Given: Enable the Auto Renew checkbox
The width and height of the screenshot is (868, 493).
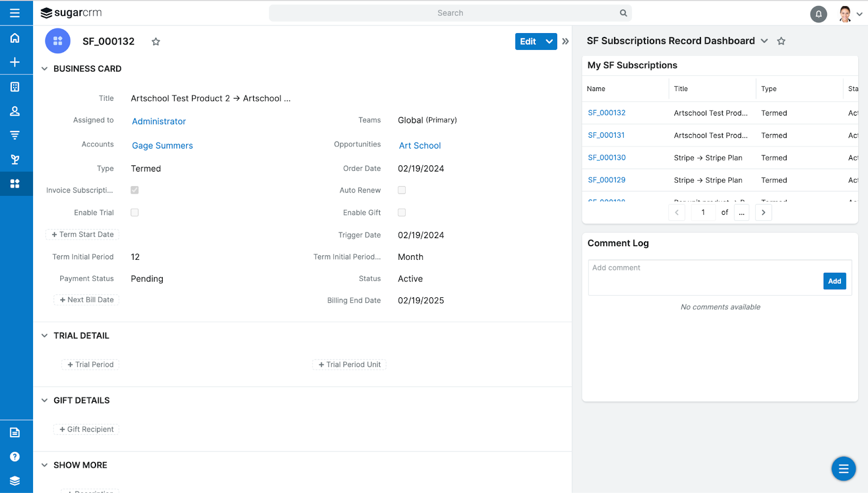Looking at the screenshot, I should click(401, 190).
